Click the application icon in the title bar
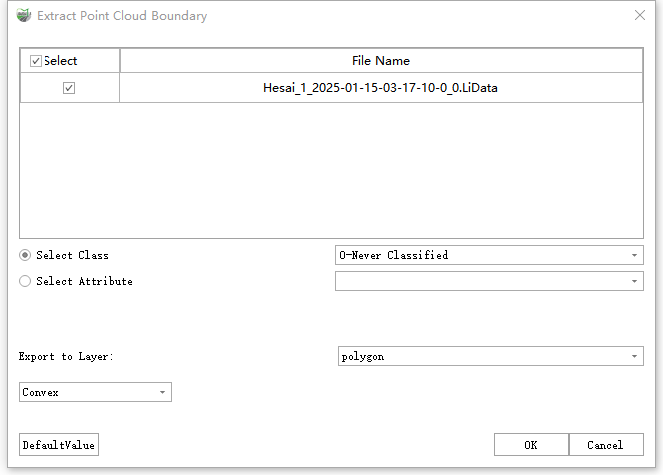This screenshot has height=475, width=663. click(23, 16)
